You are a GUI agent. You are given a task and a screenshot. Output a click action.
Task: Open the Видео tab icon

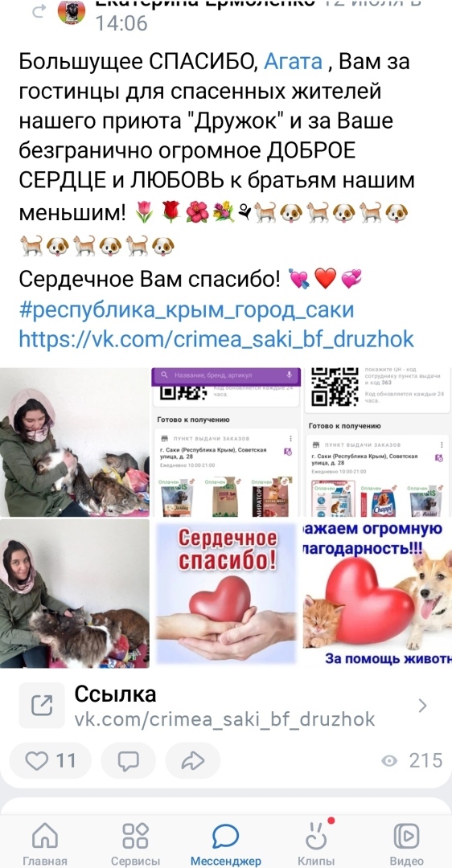tap(406, 835)
